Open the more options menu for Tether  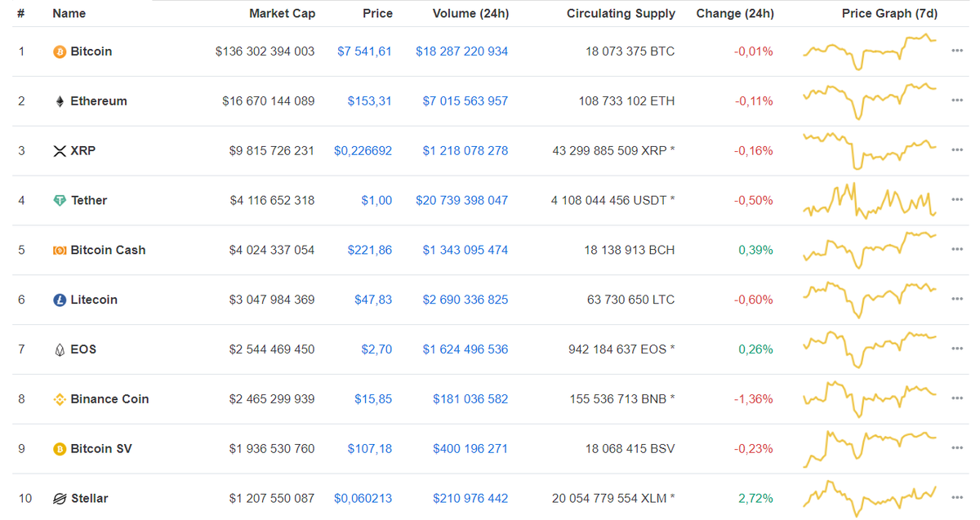point(957,201)
